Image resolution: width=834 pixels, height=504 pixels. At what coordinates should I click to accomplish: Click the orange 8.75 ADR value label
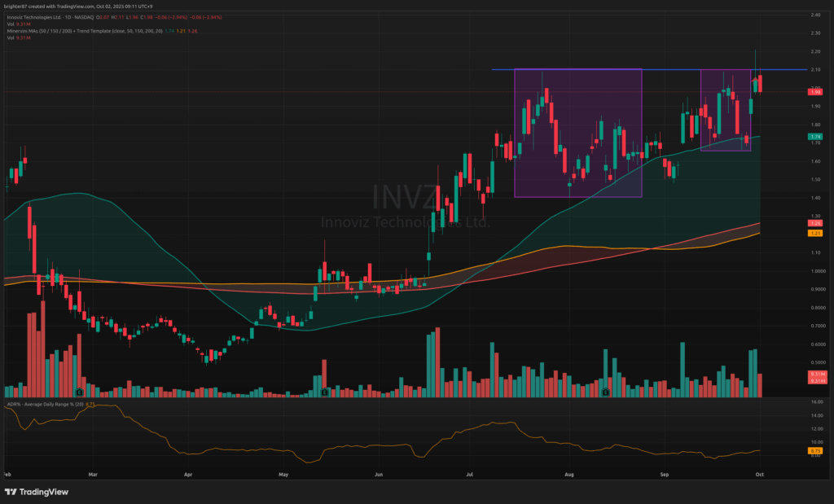(x=815, y=450)
